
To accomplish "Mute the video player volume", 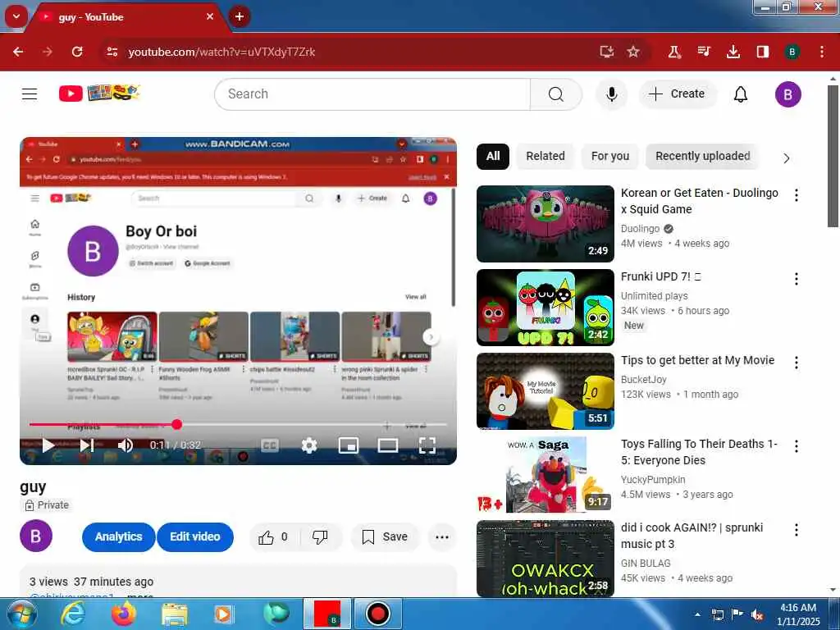I will click(126, 445).
